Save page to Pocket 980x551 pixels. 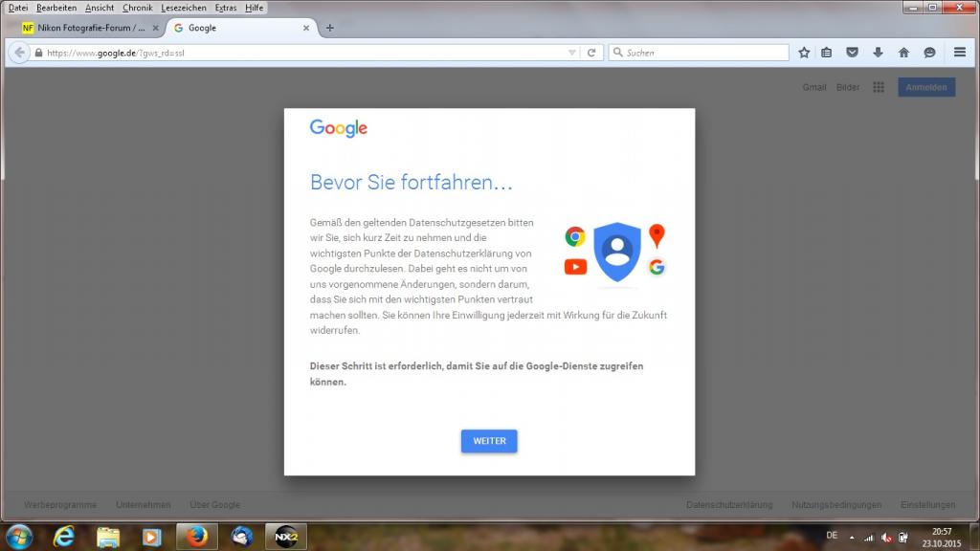point(853,53)
